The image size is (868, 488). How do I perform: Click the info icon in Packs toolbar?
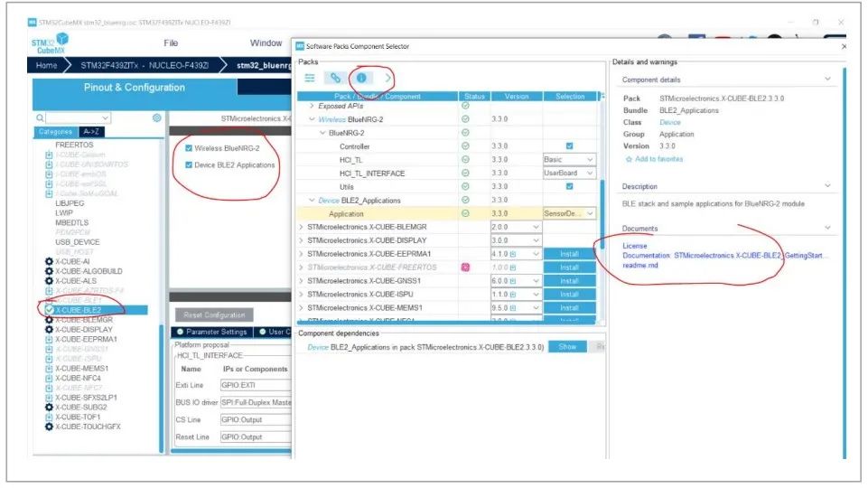[x=361, y=78]
